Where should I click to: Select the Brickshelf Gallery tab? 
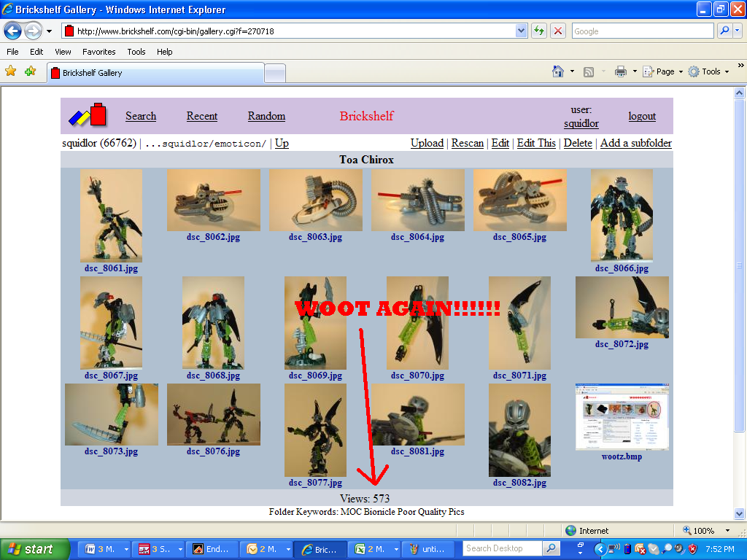[117, 73]
